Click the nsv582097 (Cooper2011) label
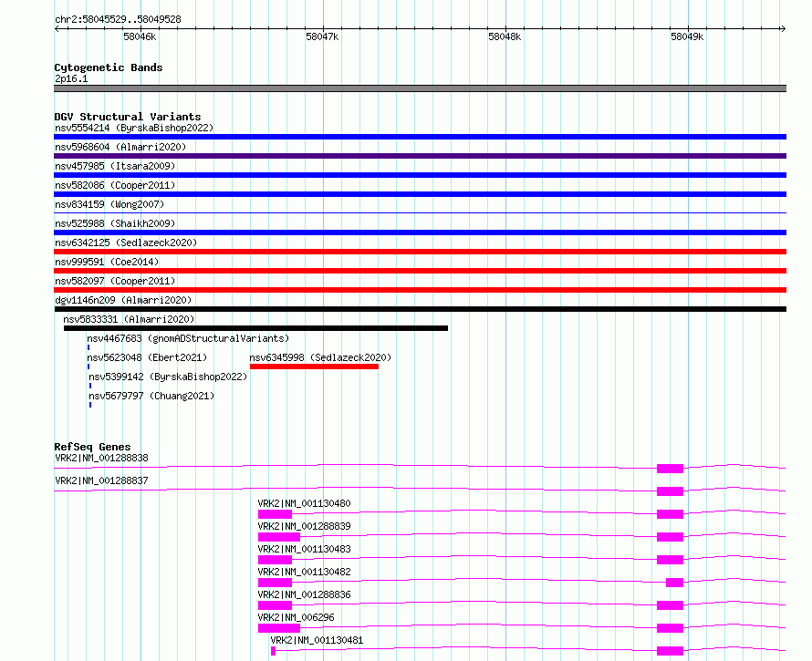Viewport: 812px width, 661px height. (115, 281)
